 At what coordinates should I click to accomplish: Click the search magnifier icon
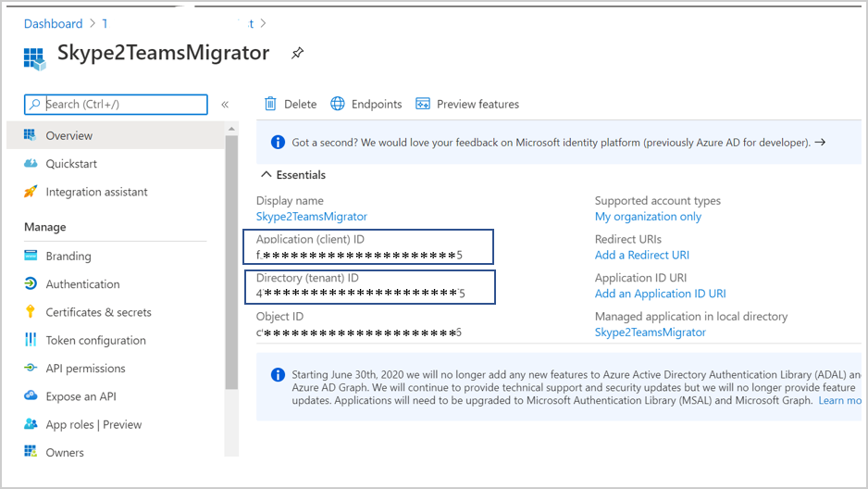click(35, 104)
